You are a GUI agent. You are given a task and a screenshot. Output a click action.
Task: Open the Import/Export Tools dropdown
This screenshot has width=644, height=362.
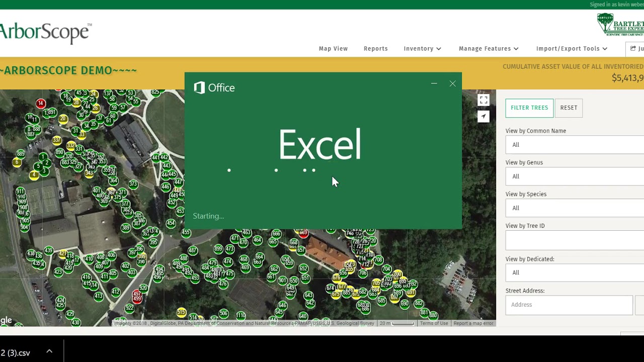click(572, 49)
